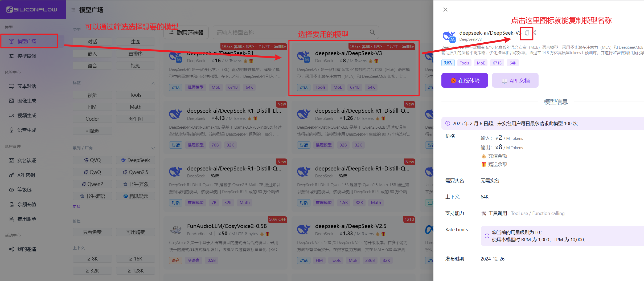Toggle the Math tag filter

click(x=136, y=107)
